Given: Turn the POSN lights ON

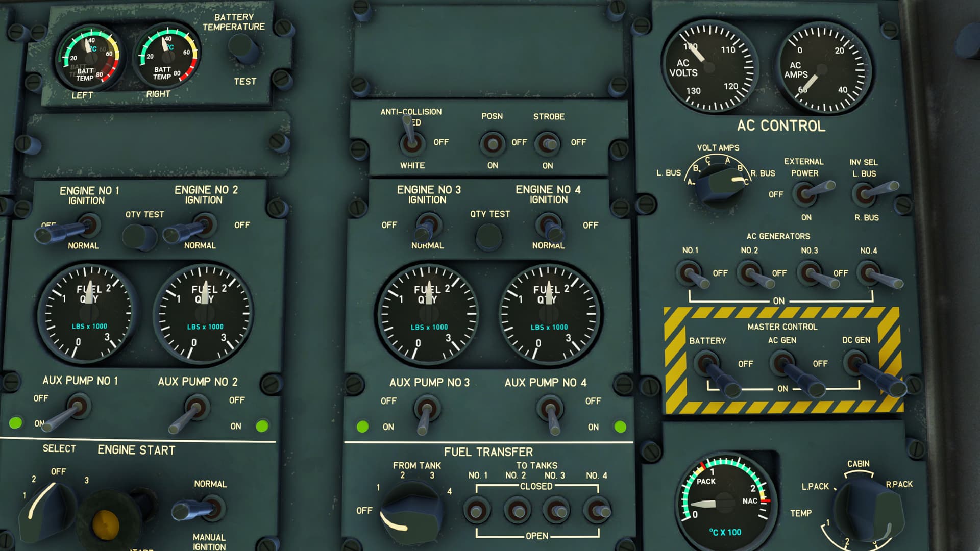Looking at the screenshot, I should (x=492, y=143).
